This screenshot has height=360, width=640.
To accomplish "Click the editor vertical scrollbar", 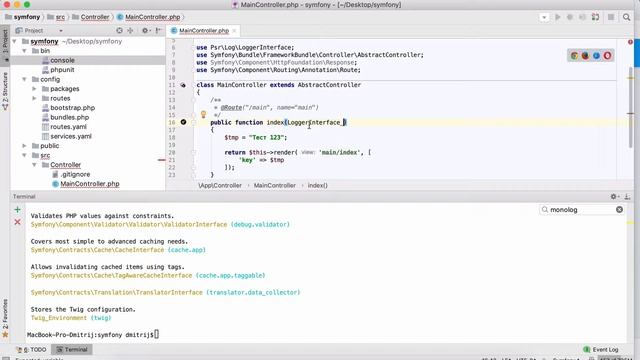I will click(630, 108).
